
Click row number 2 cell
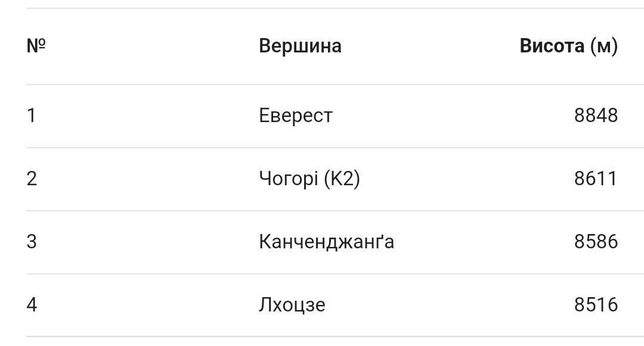click(32, 178)
